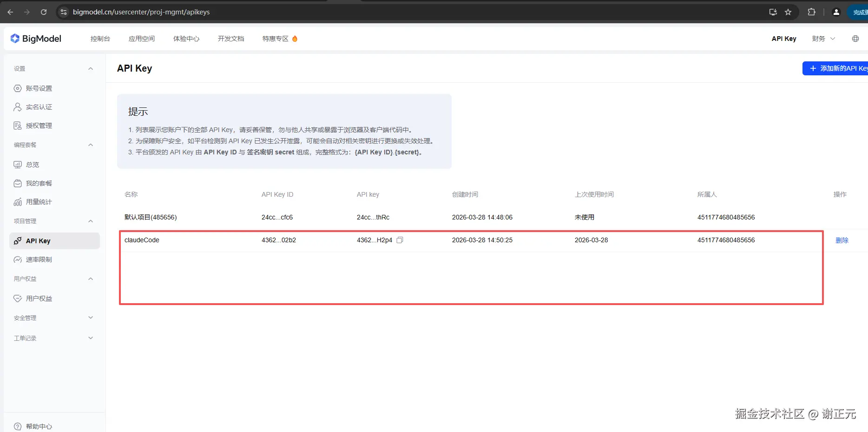868x432 pixels.
Task: Reload the current page
Action: pyautogui.click(x=44, y=12)
